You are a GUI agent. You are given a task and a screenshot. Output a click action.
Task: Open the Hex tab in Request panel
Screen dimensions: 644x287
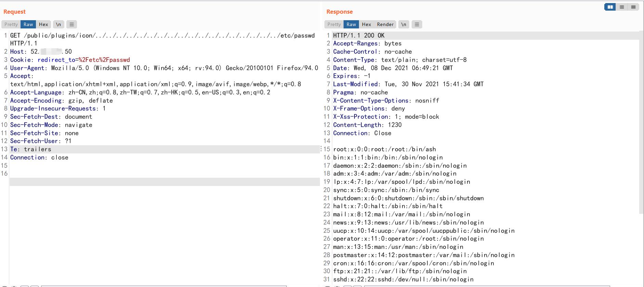[43, 24]
